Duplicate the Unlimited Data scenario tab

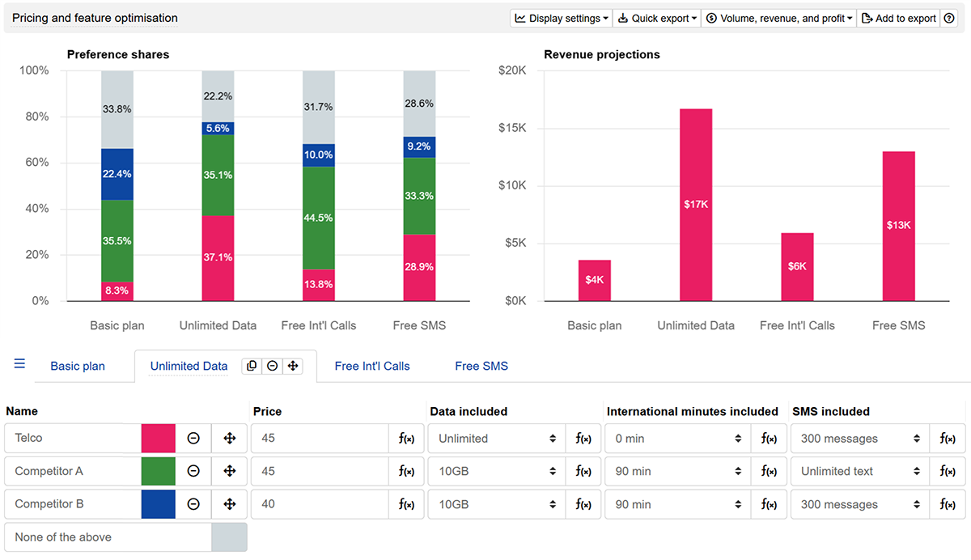(252, 366)
